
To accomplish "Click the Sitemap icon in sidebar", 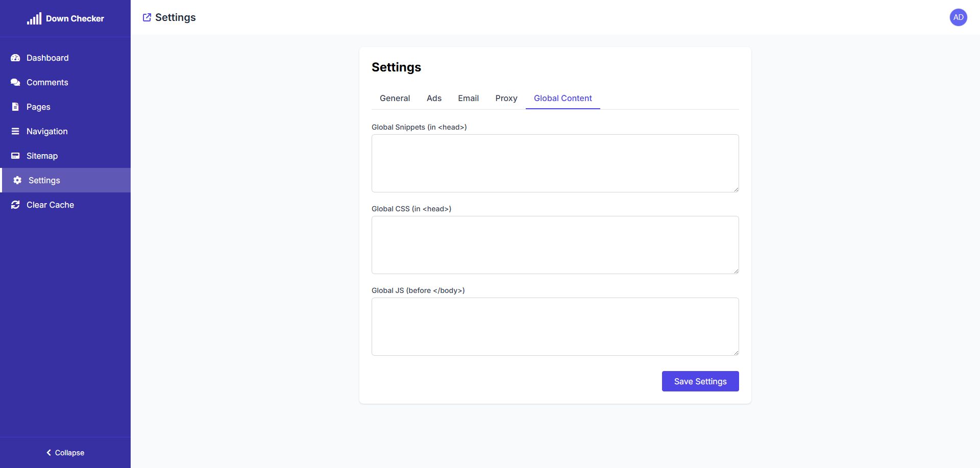I will click(15, 156).
